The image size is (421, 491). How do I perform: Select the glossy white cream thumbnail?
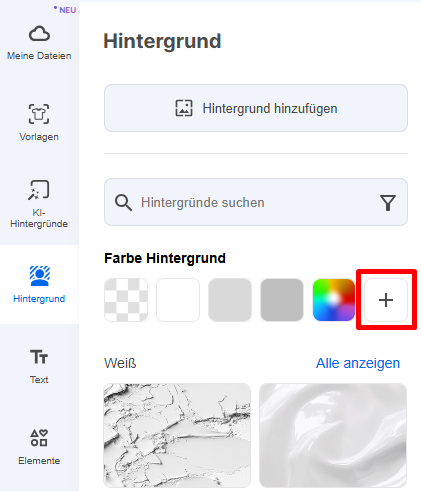click(333, 435)
